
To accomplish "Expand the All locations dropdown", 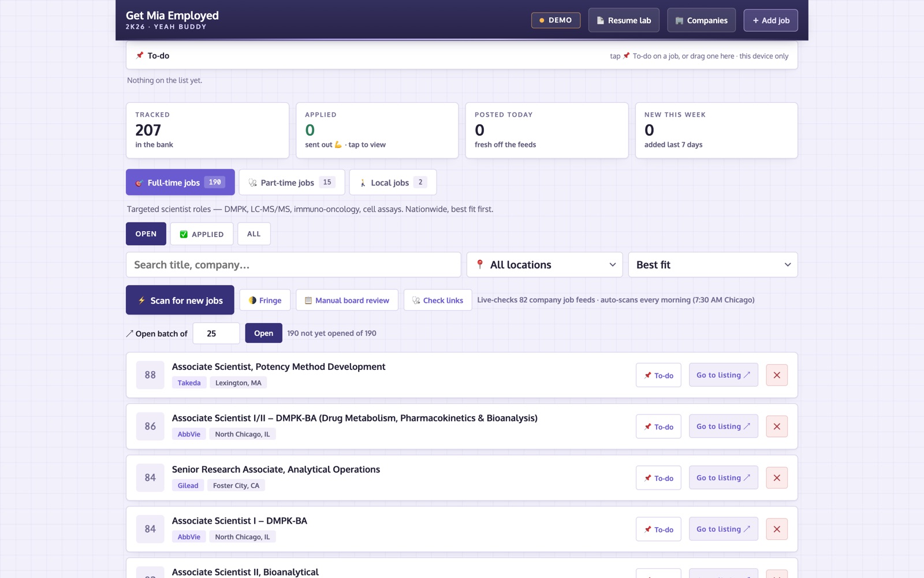I will 545,265.
